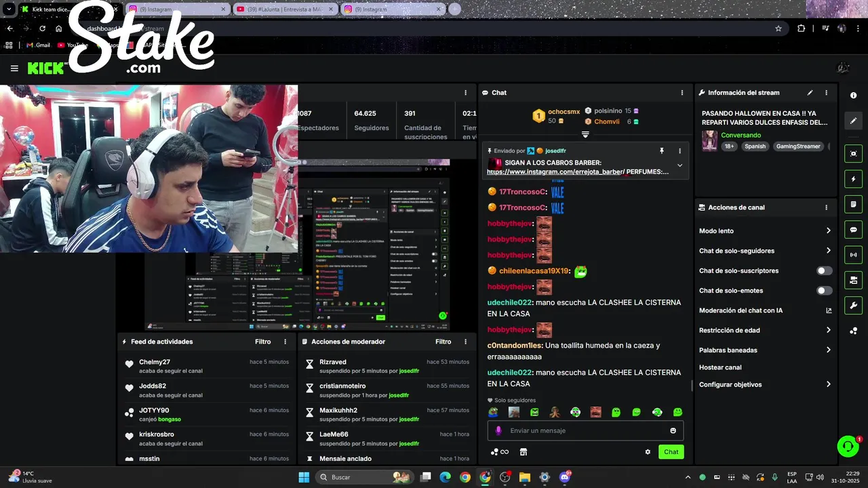The width and height of the screenshot is (868, 488).
Task: Show hidden system tray icons
Action: (x=688, y=477)
